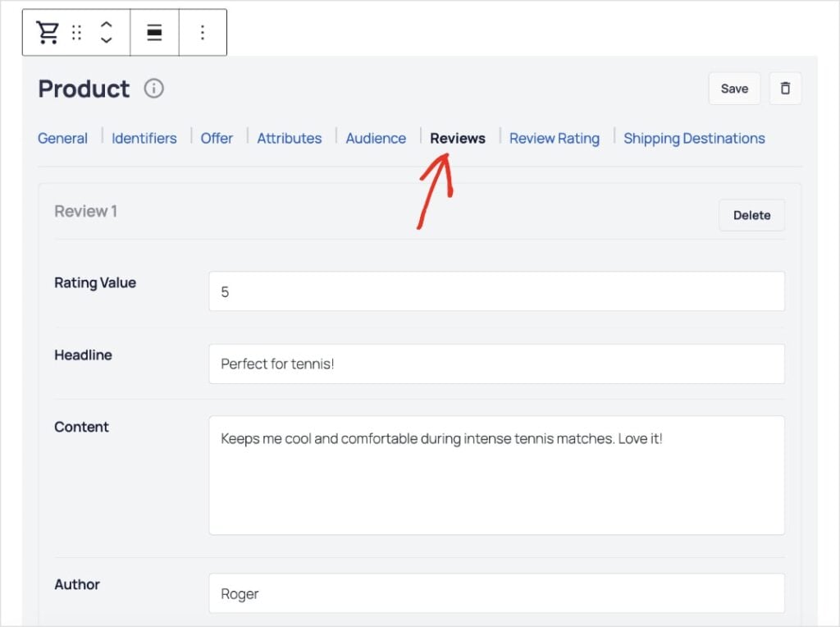This screenshot has width=840, height=627.
Task: Move the Product block up
Action: coord(107,26)
